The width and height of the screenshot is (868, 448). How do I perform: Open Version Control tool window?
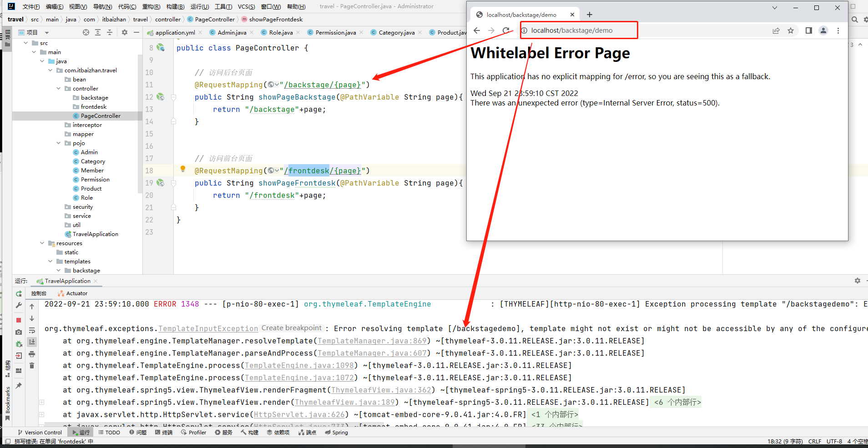pyautogui.click(x=40, y=433)
